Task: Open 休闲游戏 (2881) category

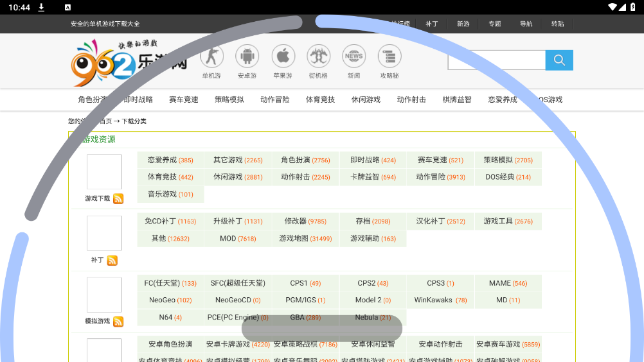Action: point(238,177)
